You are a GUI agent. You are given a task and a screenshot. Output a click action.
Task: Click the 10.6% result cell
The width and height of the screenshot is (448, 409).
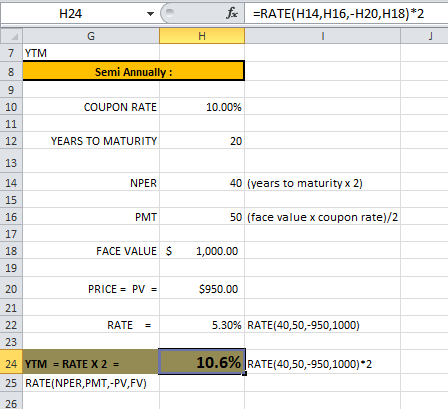202,362
